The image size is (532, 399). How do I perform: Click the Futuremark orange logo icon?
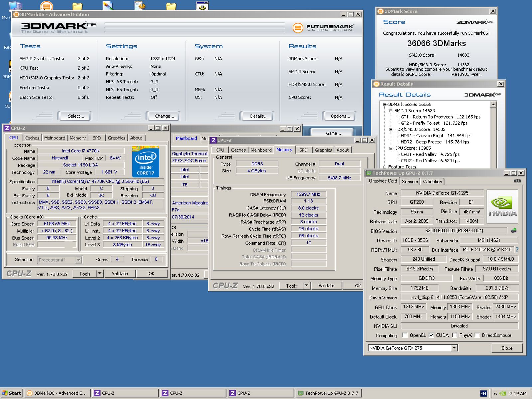298,28
